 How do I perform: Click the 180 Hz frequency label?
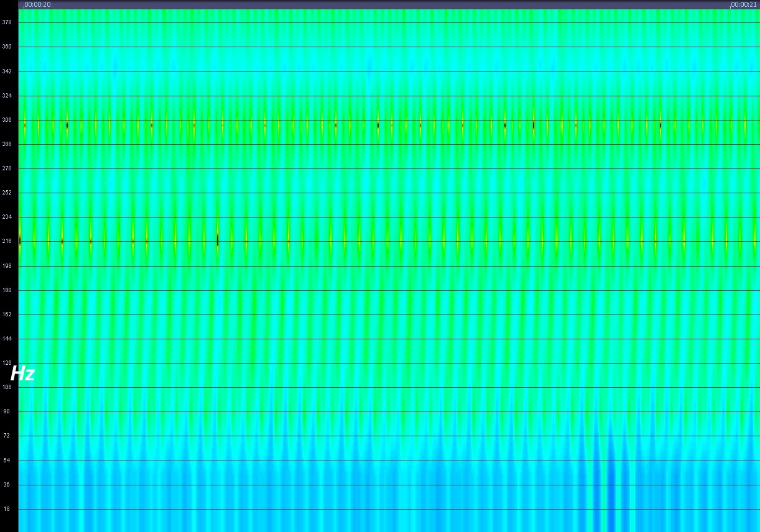point(7,290)
